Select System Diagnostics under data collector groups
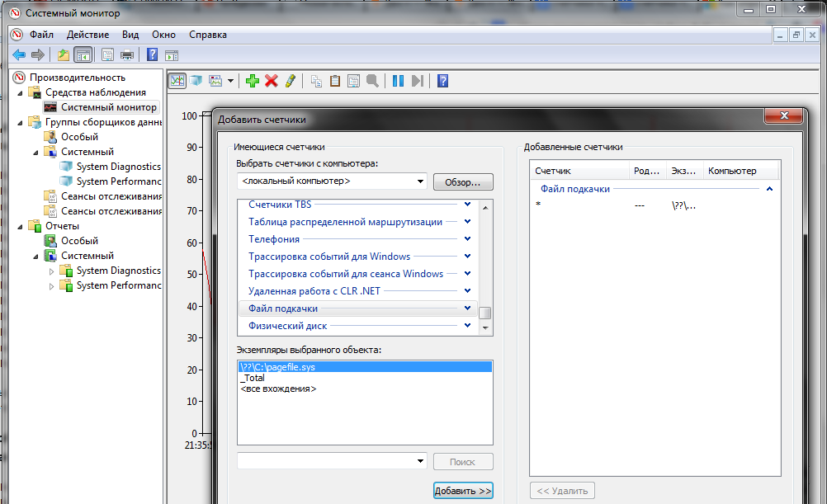Viewport: 827px width, 504px height. pos(118,166)
